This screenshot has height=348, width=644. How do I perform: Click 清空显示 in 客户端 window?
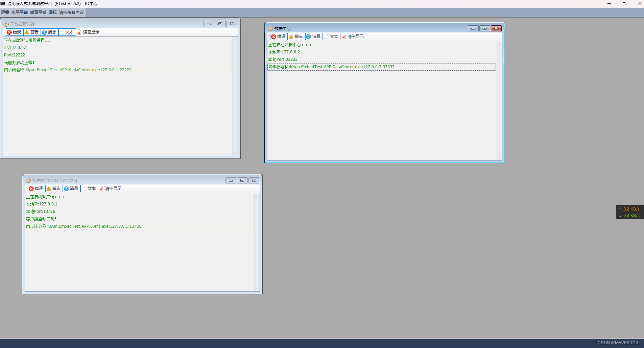pos(111,189)
